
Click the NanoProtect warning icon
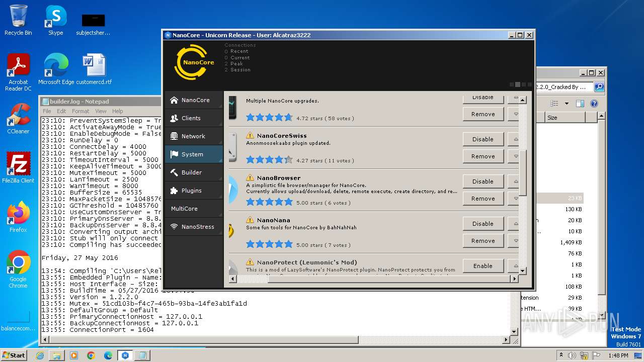(x=250, y=262)
